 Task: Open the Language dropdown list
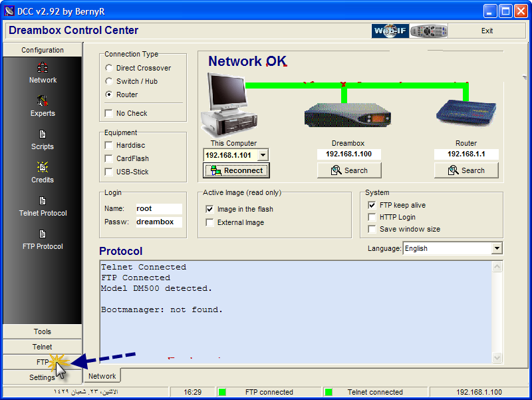tap(497, 248)
